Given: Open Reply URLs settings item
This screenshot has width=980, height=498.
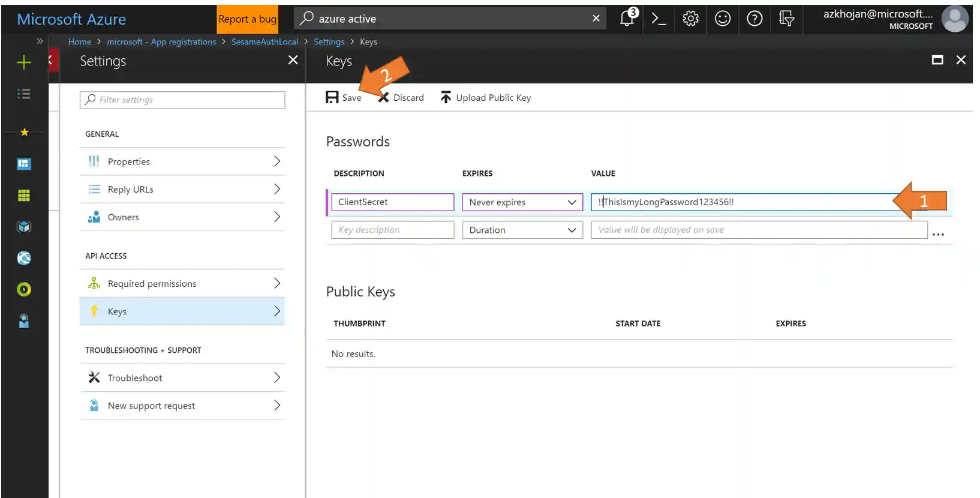Looking at the screenshot, I should point(182,189).
